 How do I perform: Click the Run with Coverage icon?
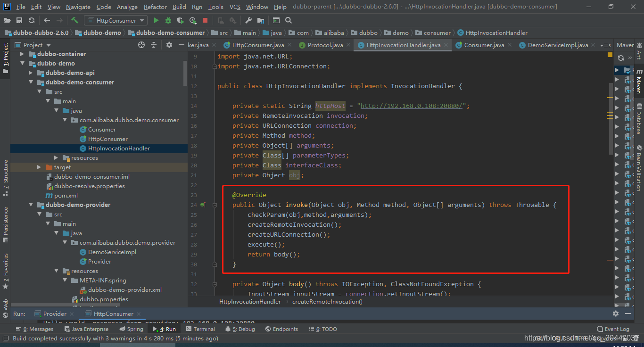point(181,20)
